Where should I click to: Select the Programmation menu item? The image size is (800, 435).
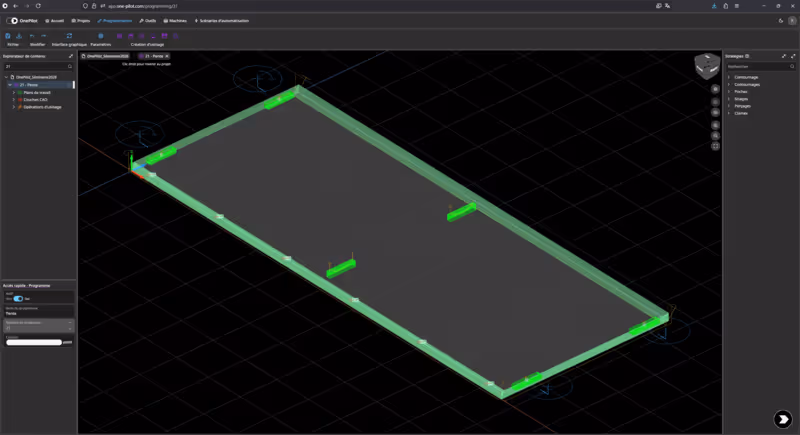[114, 21]
